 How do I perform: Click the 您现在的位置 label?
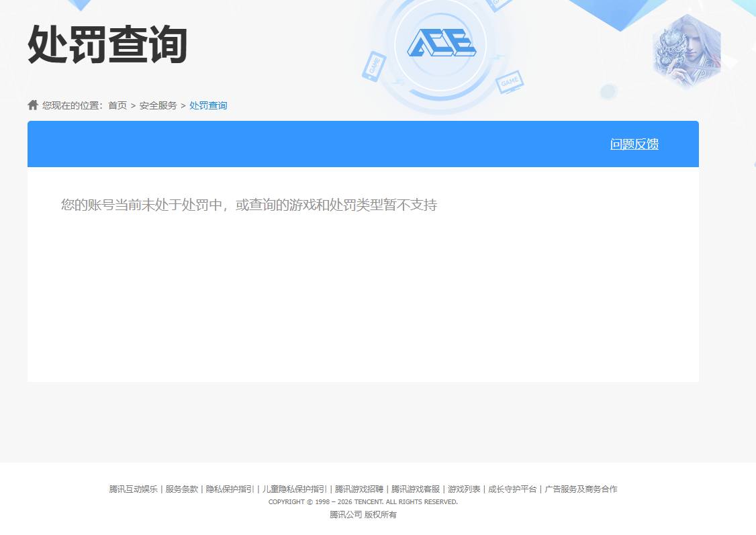(73, 105)
